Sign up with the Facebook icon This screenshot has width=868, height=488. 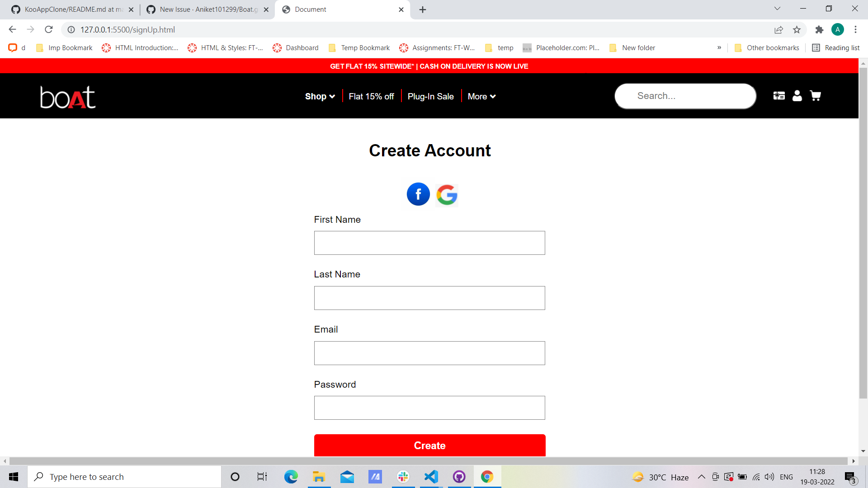pos(418,194)
